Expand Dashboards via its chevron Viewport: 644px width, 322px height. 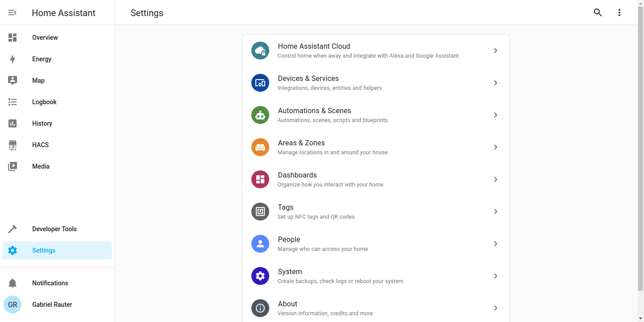[x=496, y=179]
